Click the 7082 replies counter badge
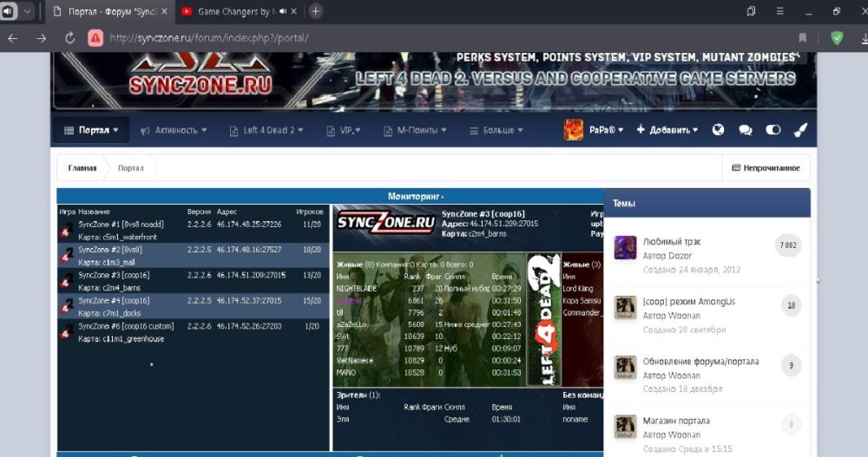The height and width of the screenshot is (457, 868). [x=788, y=245]
